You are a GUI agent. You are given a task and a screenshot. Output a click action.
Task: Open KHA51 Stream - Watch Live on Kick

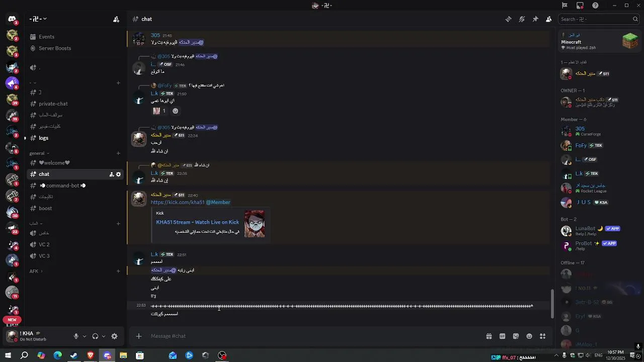tap(197, 222)
